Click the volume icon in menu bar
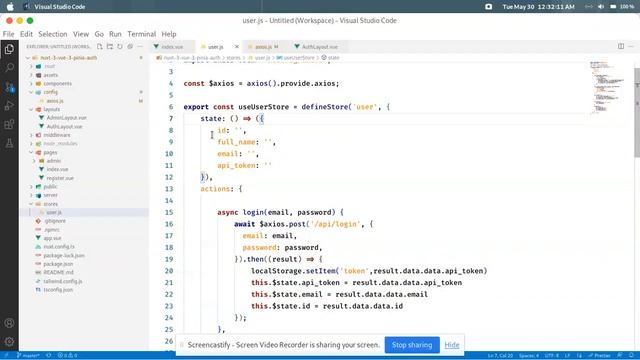 click(x=601, y=7)
